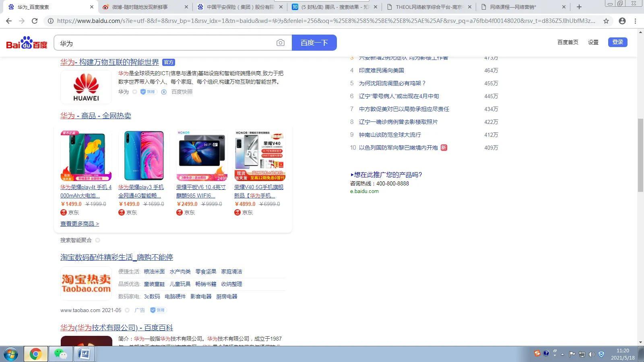Image resolution: width=644 pixels, height=362 pixels.
Task: Click the 登录 login button
Action: [617, 42]
